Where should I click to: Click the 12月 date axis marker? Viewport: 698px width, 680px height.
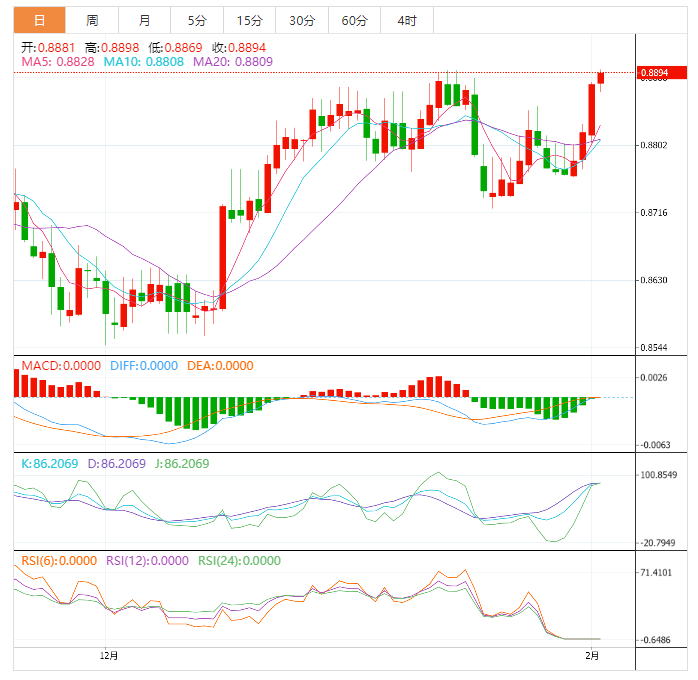(109, 656)
